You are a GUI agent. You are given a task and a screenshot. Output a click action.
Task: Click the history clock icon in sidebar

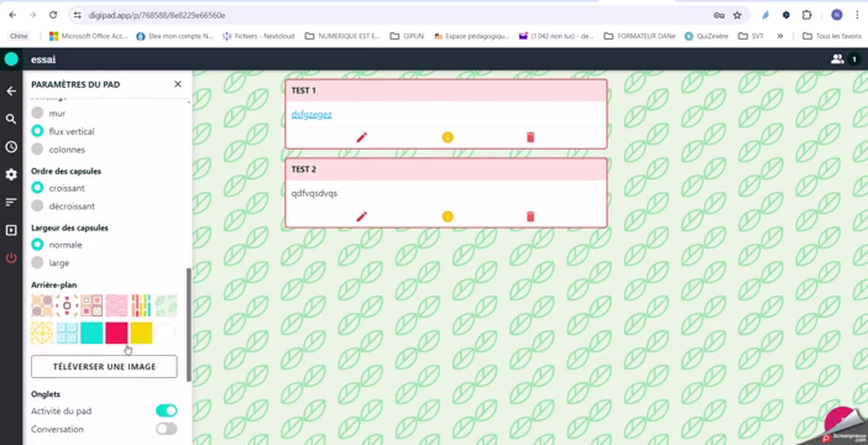[x=11, y=147]
